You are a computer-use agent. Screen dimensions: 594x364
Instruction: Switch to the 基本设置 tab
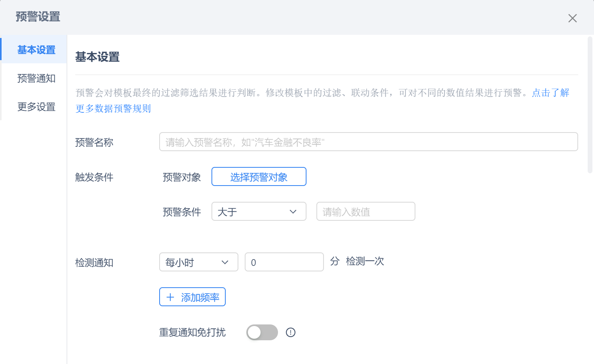tap(36, 50)
